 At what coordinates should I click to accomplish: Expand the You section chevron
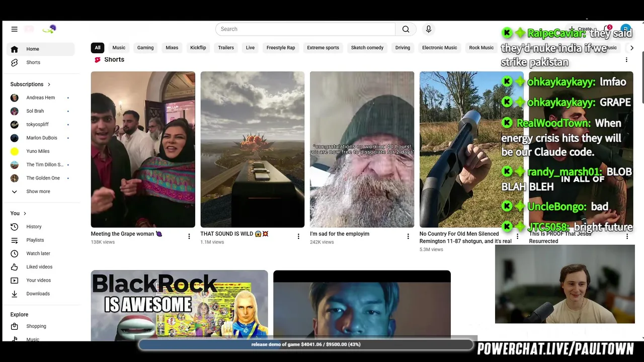tap(25, 214)
